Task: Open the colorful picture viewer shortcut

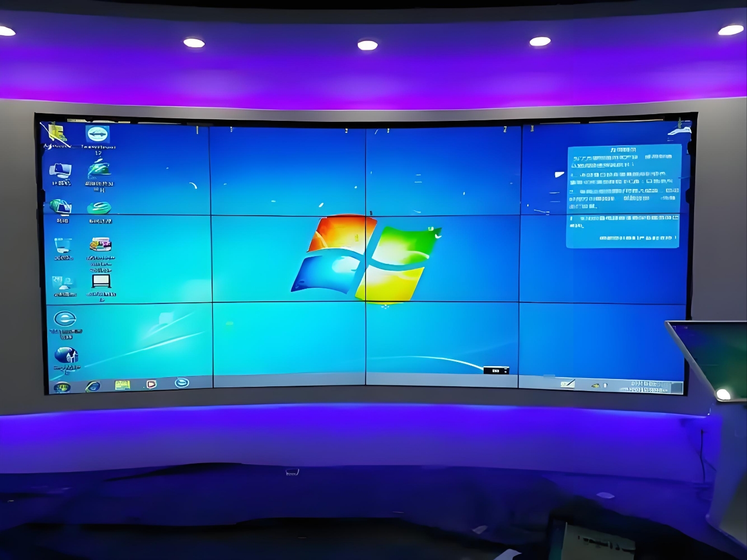Action: tap(101, 245)
